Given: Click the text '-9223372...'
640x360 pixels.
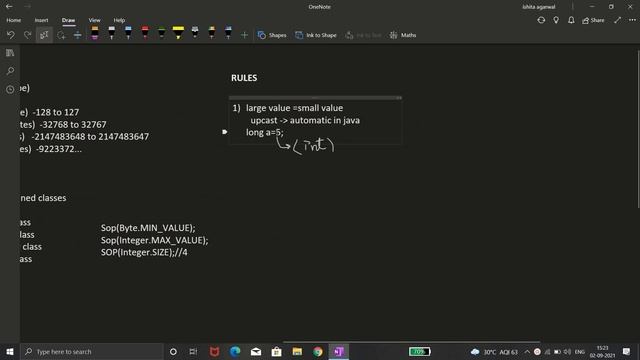Looking at the screenshot, I should click(x=59, y=149).
